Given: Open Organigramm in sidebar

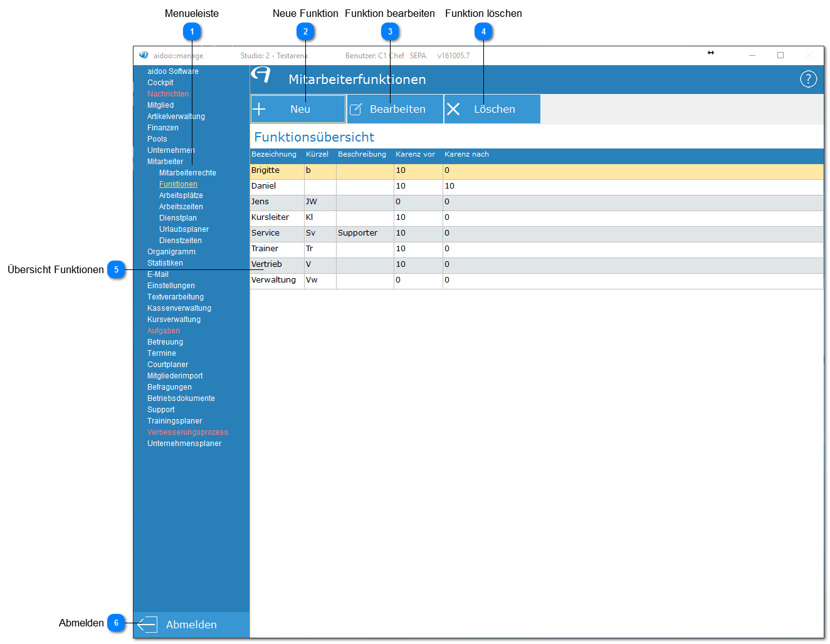Looking at the screenshot, I should pos(172,252).
